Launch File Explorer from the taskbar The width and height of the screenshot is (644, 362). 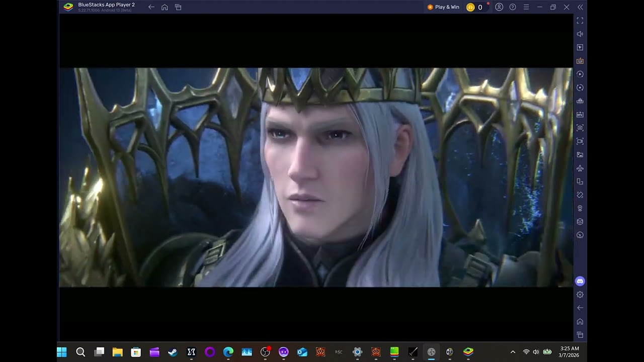pyautogui.click(x=117, y=352)
